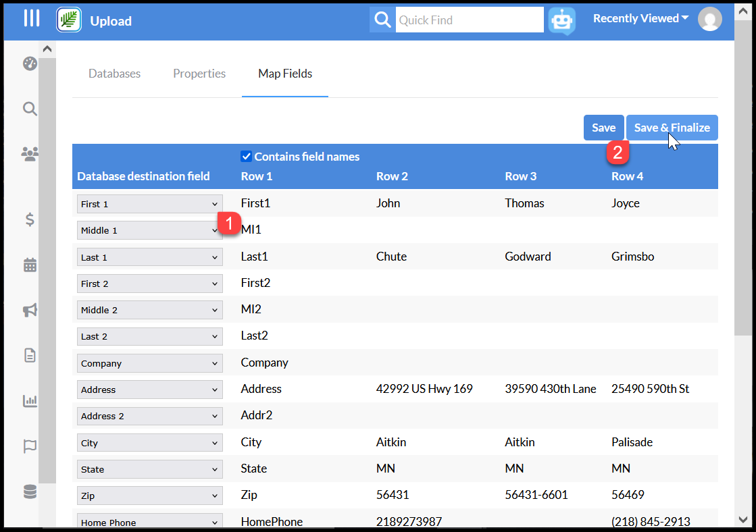Open the dollar sign sidebar icon
Viewport: 756px width, 532px height.
(x=30, y=219)
